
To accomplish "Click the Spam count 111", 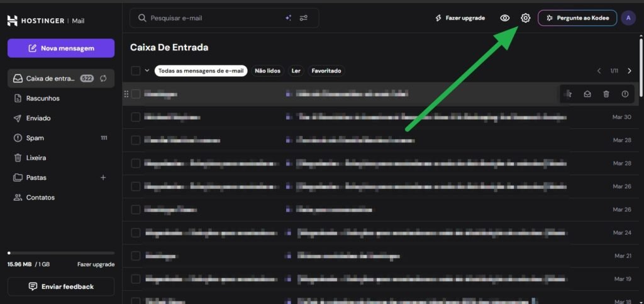I will point(104,138).
